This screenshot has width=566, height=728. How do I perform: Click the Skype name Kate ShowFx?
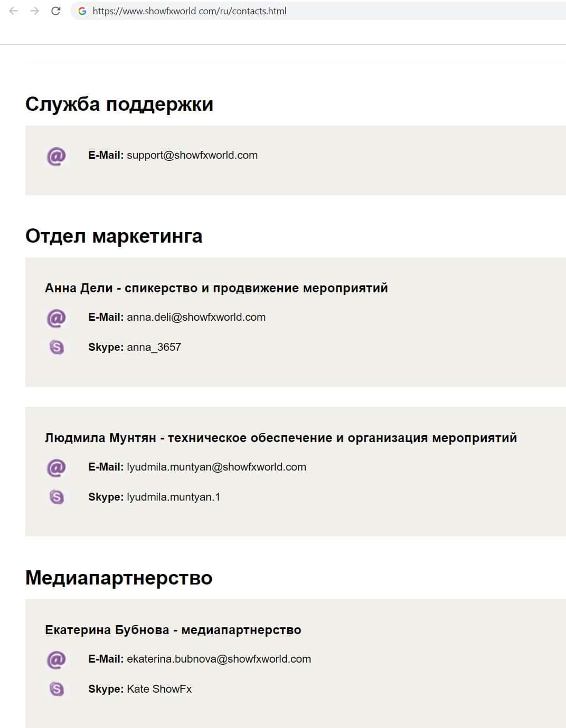click(159, 689)
